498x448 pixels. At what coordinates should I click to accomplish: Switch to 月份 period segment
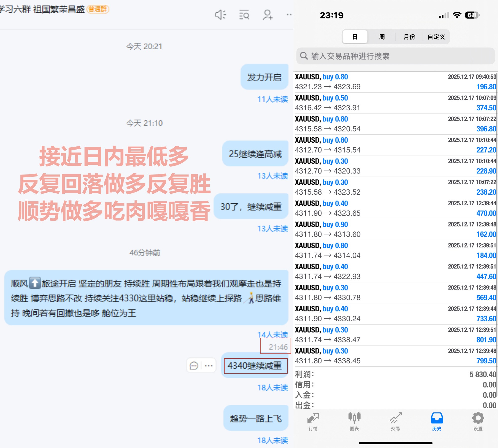[409, 37]
